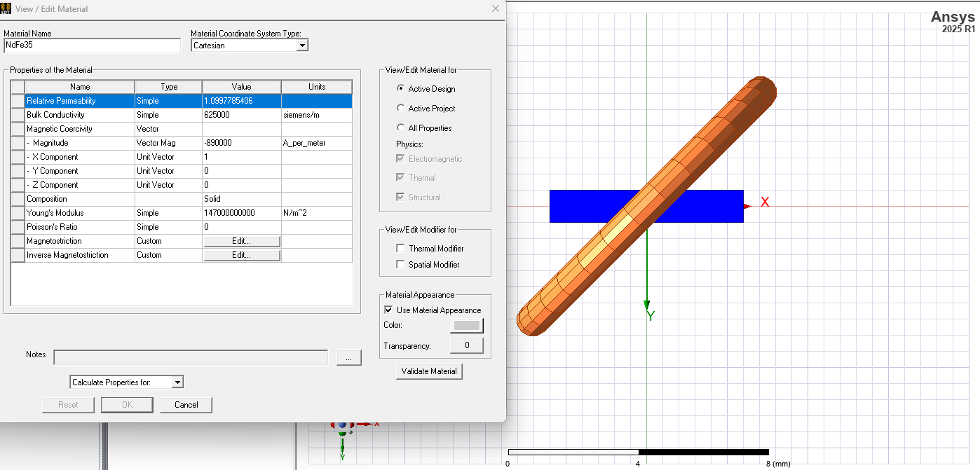Enable the Thermal Modifier checkbox
The image size is (980, 470).
click(400, 247)
